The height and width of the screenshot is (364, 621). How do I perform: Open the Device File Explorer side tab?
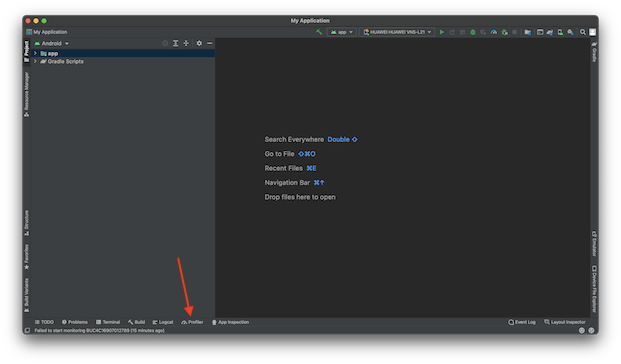click(594, 289)
